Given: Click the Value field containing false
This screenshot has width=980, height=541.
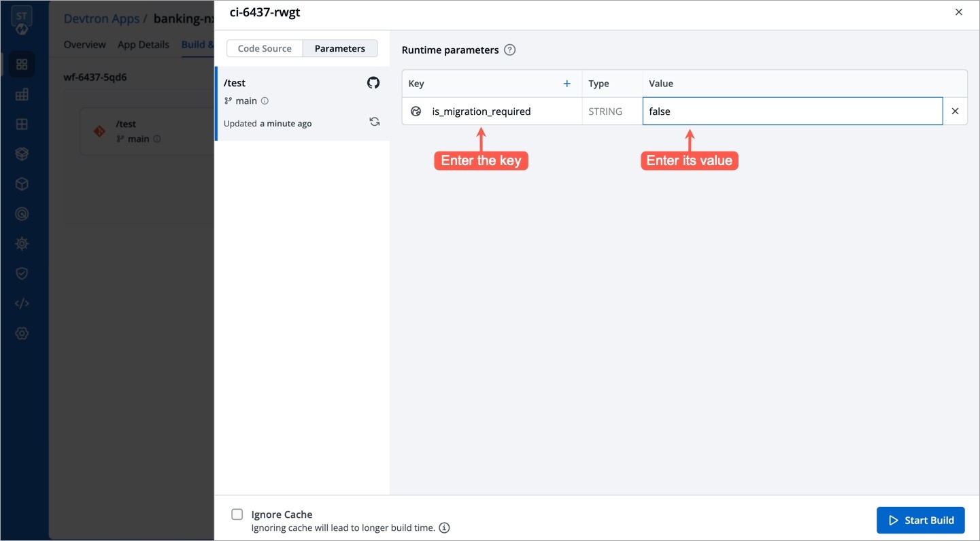Looking at the screenshot, I should click(792, 111).
